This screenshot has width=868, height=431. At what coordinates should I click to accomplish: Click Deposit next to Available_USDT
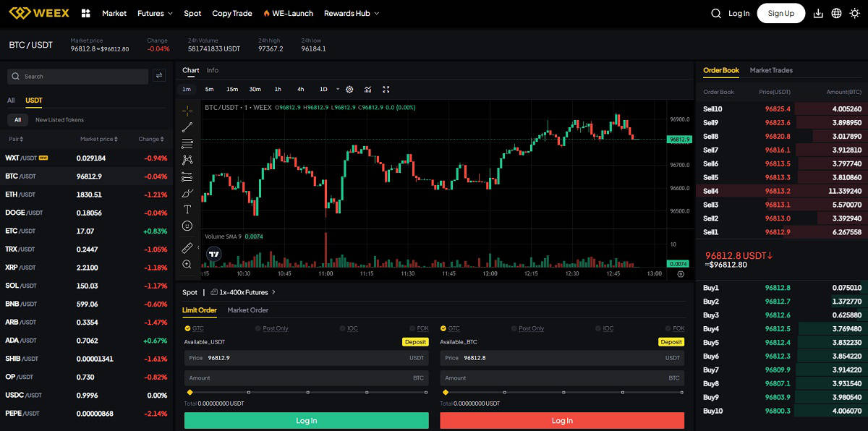coord(415,341)
